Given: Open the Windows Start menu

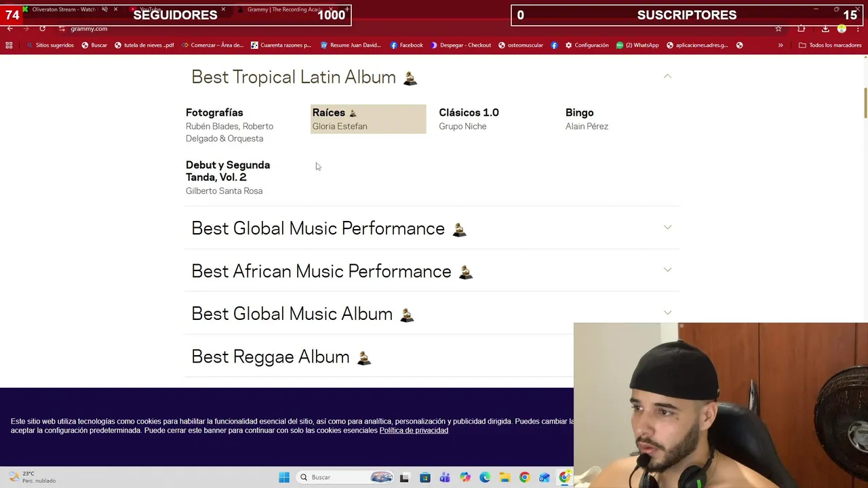Looking at the screenshot, I should tap(284, 477).
